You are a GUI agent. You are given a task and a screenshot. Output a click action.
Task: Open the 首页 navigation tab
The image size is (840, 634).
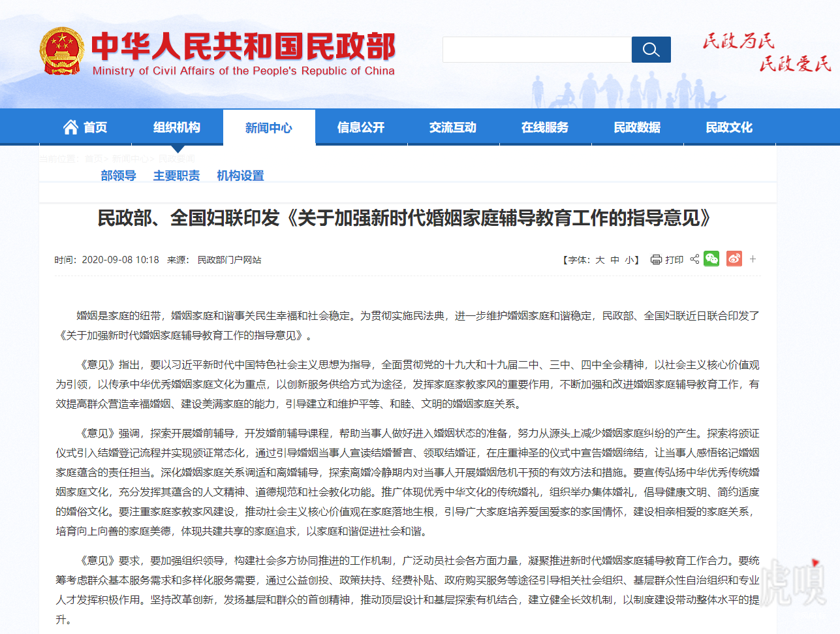[86, 127]
